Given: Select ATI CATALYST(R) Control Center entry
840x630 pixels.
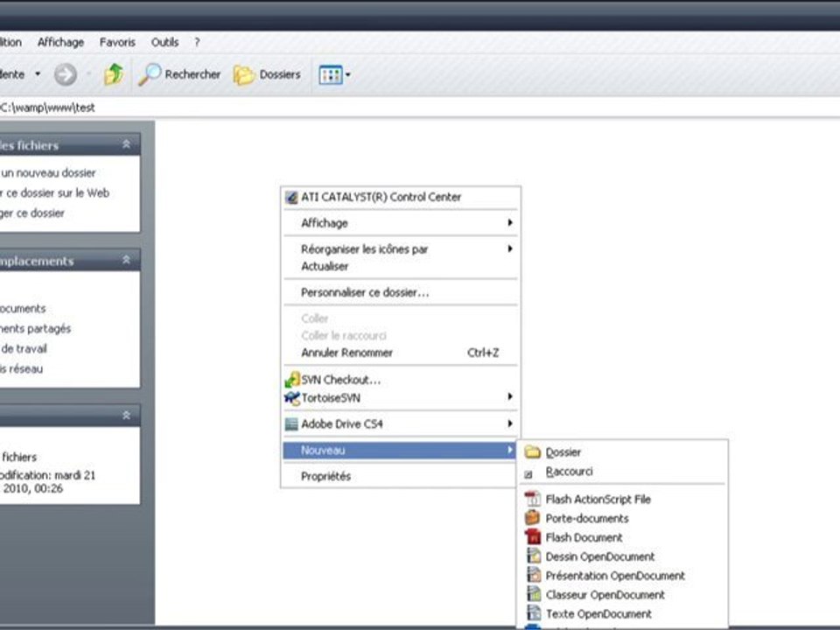Looking at the screenshot, I should (400, 197).
